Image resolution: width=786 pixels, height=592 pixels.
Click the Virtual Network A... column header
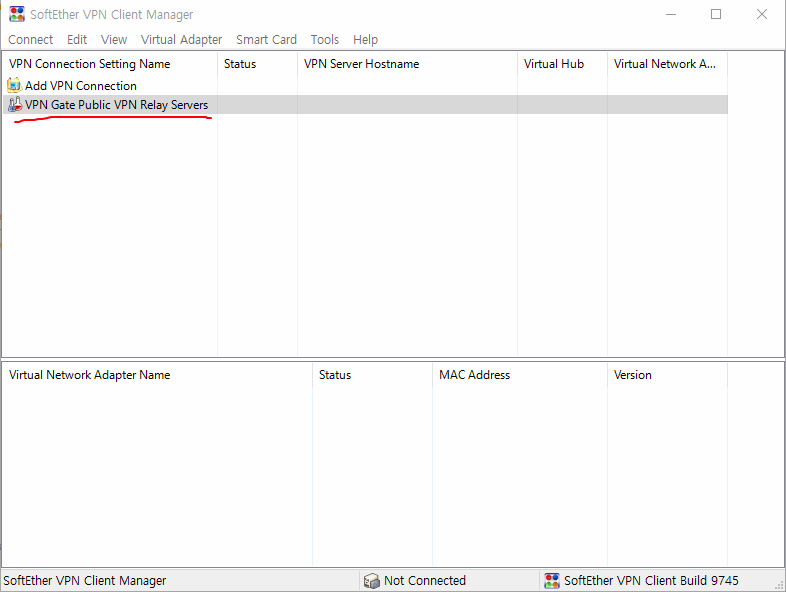[x=667, y=64]
